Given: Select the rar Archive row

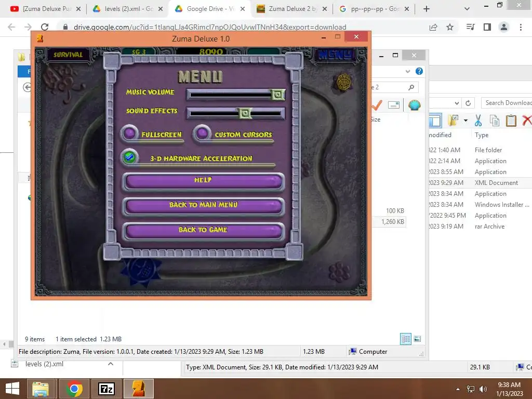Looking at the screenshot, I should click(x=480, y=227).
